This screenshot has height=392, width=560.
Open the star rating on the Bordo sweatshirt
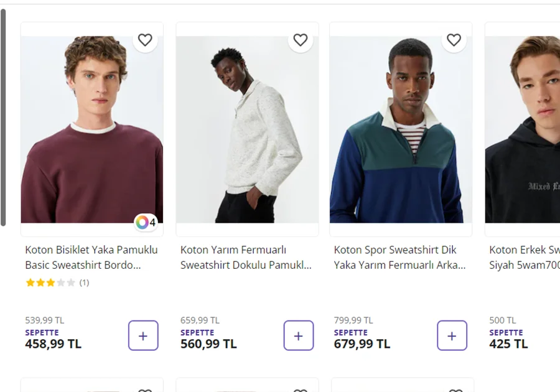pyautogui.click(x=50, y=282)
